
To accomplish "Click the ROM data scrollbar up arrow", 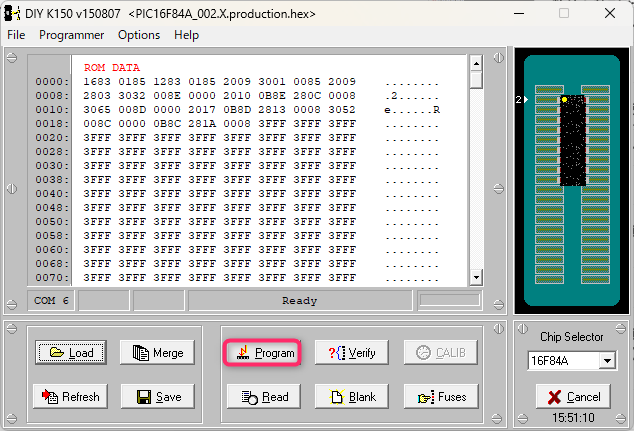I will (x=476, y=63).
